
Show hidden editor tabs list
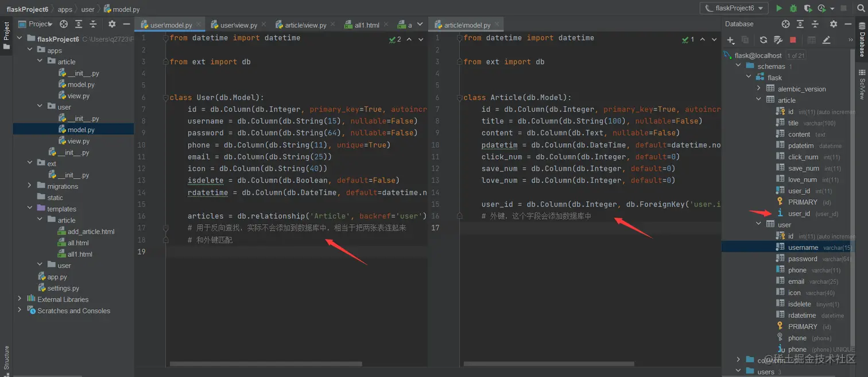pos(420,24)
